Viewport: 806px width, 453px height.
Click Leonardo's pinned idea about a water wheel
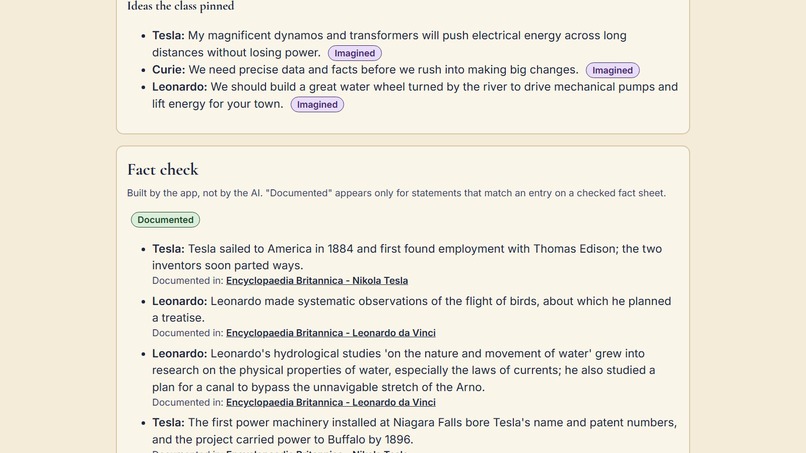(x=415, y=95)
